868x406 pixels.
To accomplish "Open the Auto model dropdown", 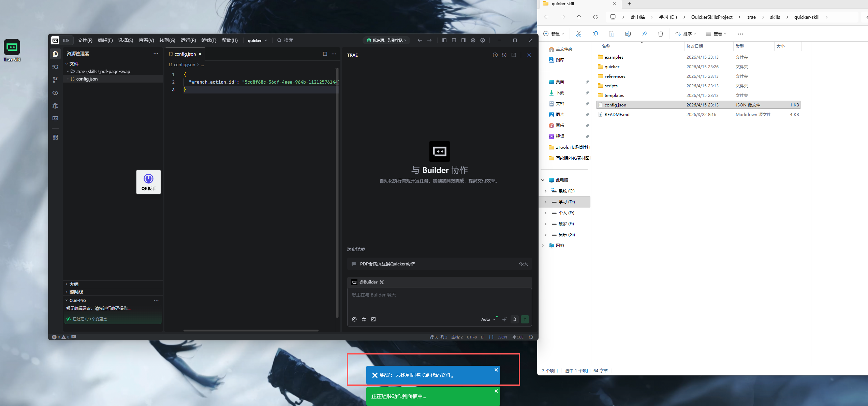I will [488, 319].
